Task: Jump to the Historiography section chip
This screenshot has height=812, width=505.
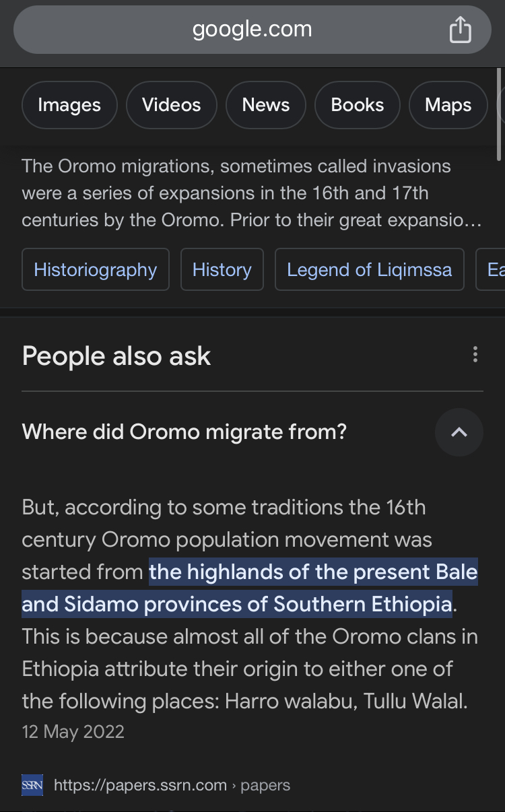Action: click(x=95, y=270)
